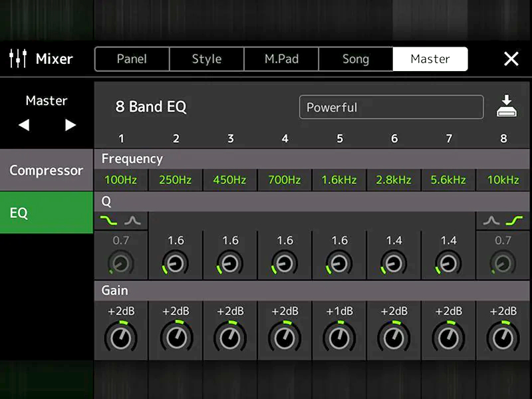Screen dimensions: 532x399
Task: Switch to the Style tab
Action: coord(207,59)
